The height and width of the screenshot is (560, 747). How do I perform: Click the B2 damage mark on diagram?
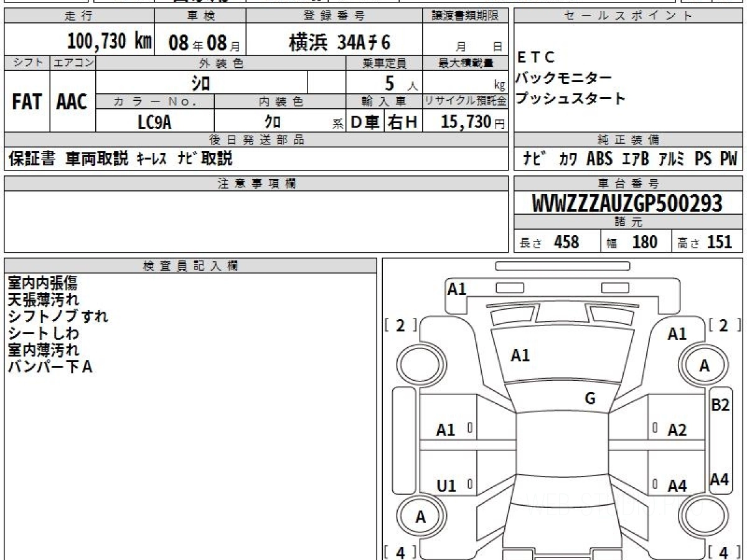pyautogui.click(x=720, y=405)
